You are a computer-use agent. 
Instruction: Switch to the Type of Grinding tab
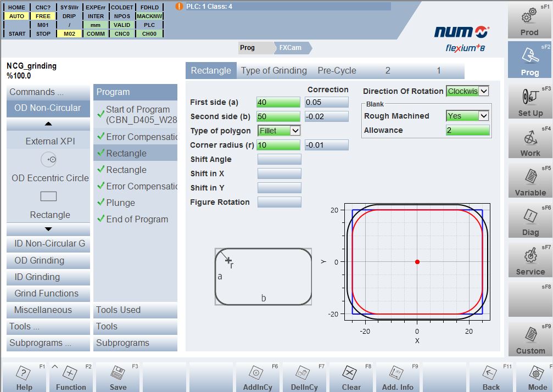[275, 70]
